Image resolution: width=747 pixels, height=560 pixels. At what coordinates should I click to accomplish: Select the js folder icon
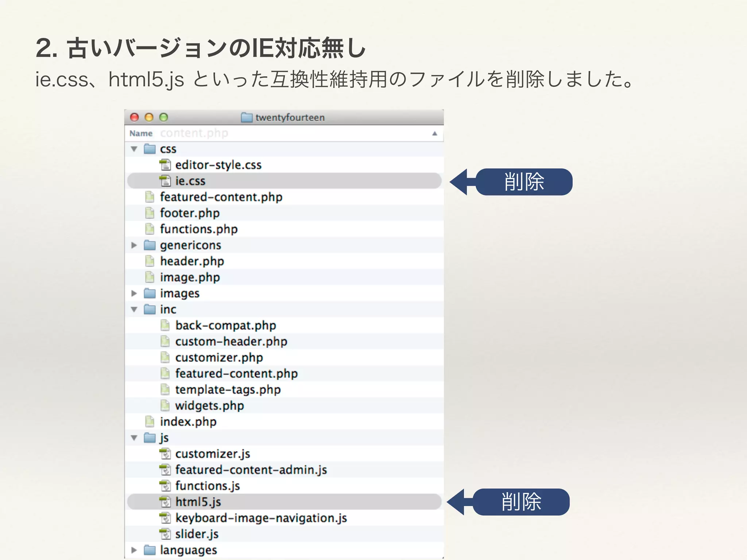(150, 437)
